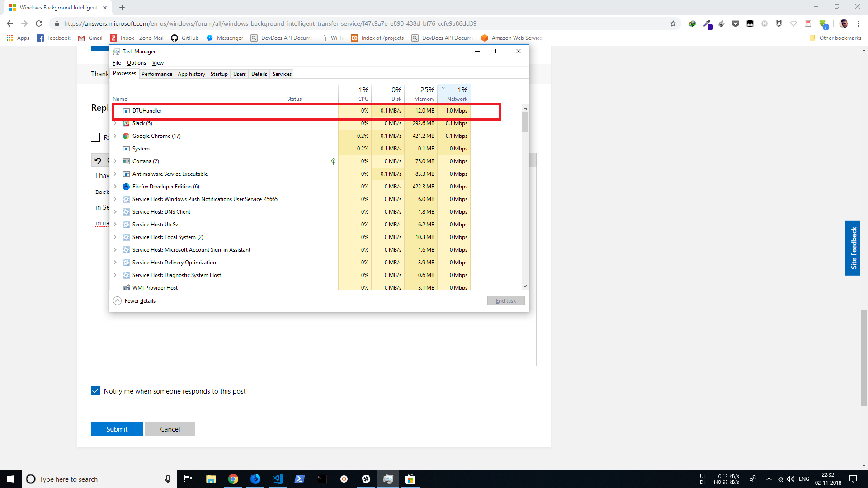Toggle the checkbox below Reply heading
Viewport: 868px width, 488px height.
(x=95, y=137)
